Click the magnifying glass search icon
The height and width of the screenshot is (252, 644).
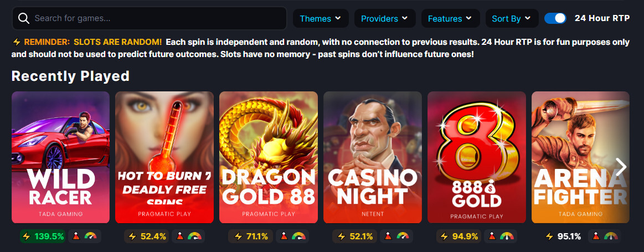(x=24, y=18)
